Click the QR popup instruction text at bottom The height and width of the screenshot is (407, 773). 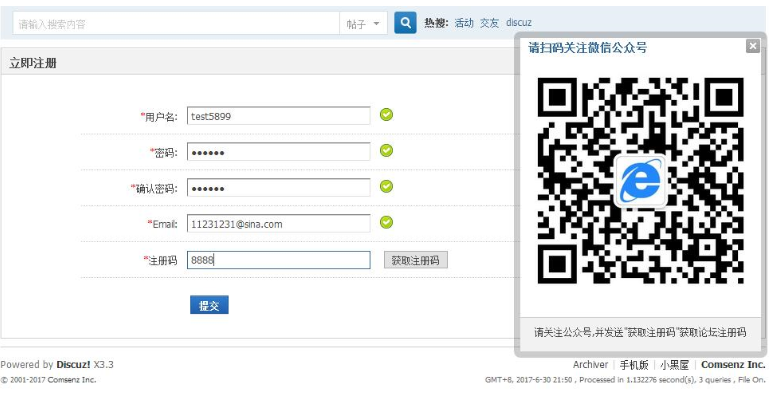[640, 332]
